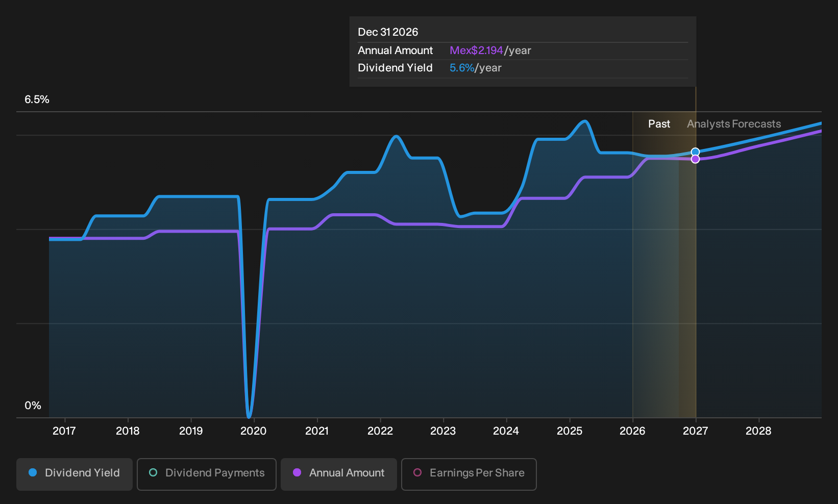Click the 2020 x-axis label
Viewport: 838px width, 504px height.
254,431
